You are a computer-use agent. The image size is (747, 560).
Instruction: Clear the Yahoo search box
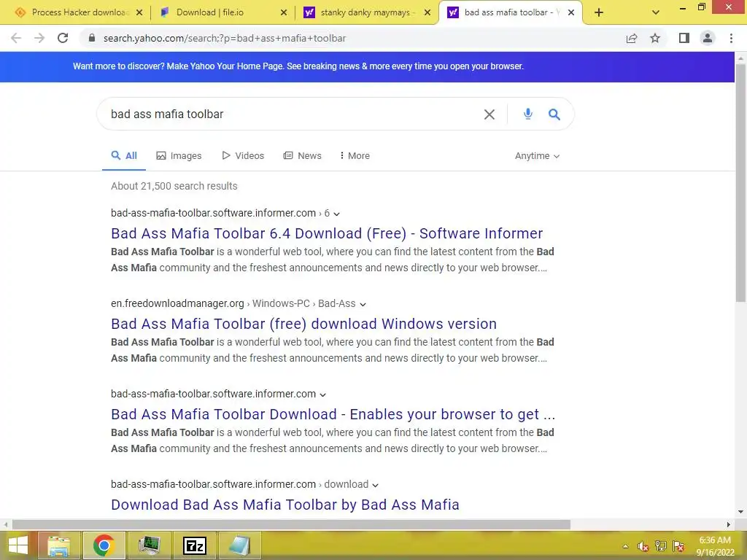coord(489,114)
